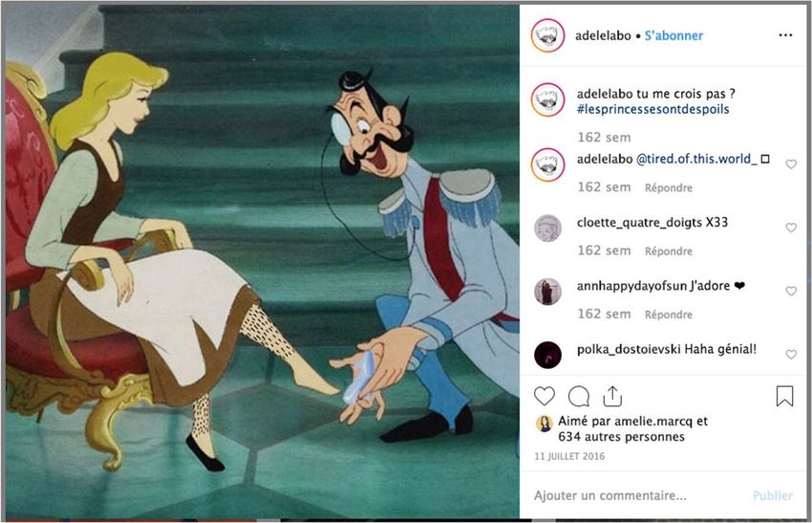This screenshot has height=523, width=812.
Task: Like the cloette_quatre_doigts comment
Action: 791,228
